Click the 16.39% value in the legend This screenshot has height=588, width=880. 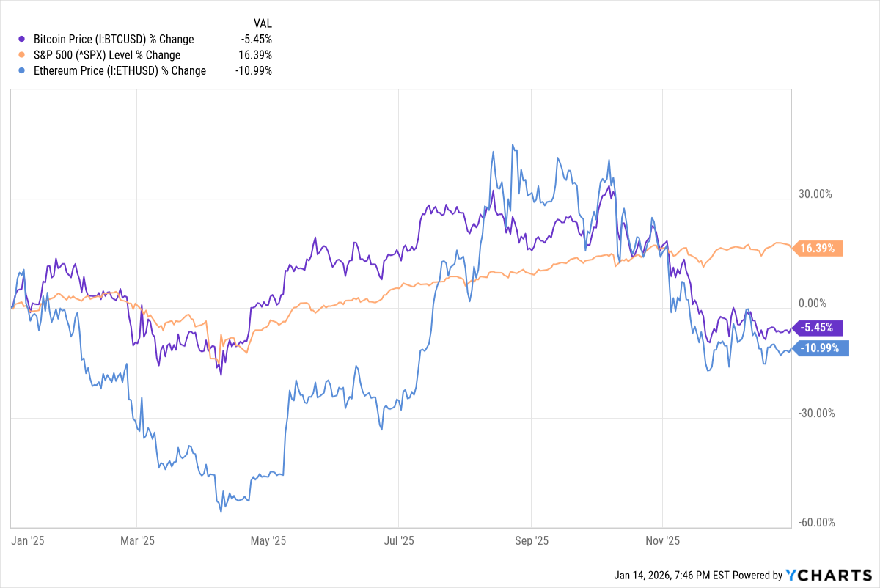[x=257, y=55]
